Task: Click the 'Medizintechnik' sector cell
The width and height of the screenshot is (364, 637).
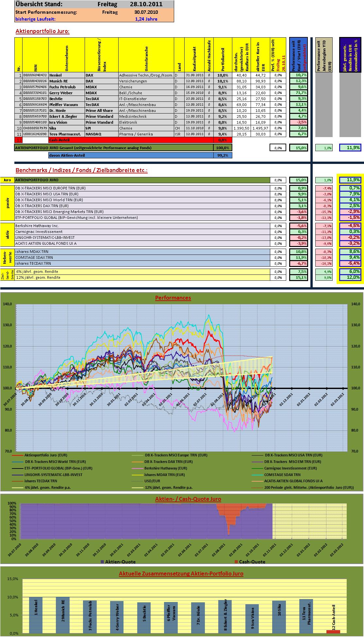Action: (x=146, y=116)
